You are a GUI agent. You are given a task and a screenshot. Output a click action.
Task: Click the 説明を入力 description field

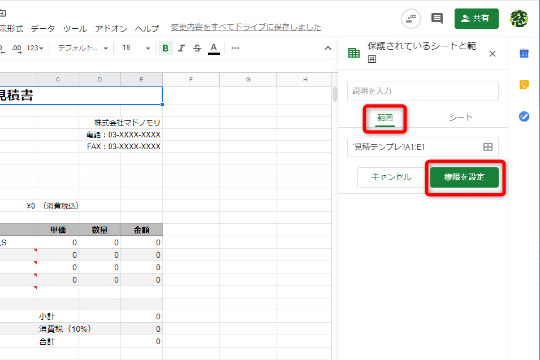coord(423,91)
